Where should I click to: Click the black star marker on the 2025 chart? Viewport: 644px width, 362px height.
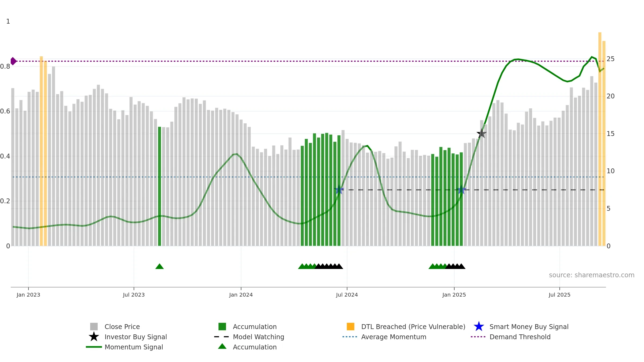(482, 133)
